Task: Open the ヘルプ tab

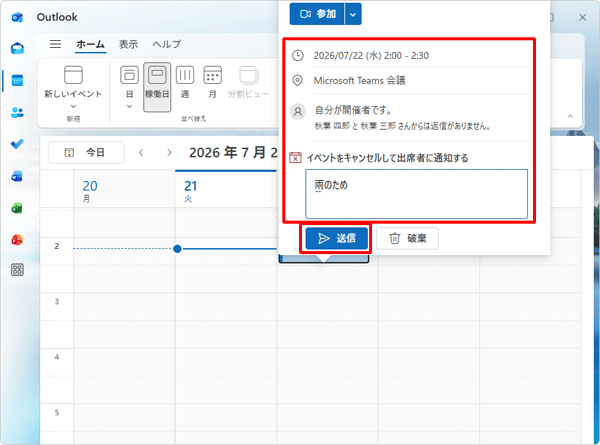Action: [x=166, y=44]
